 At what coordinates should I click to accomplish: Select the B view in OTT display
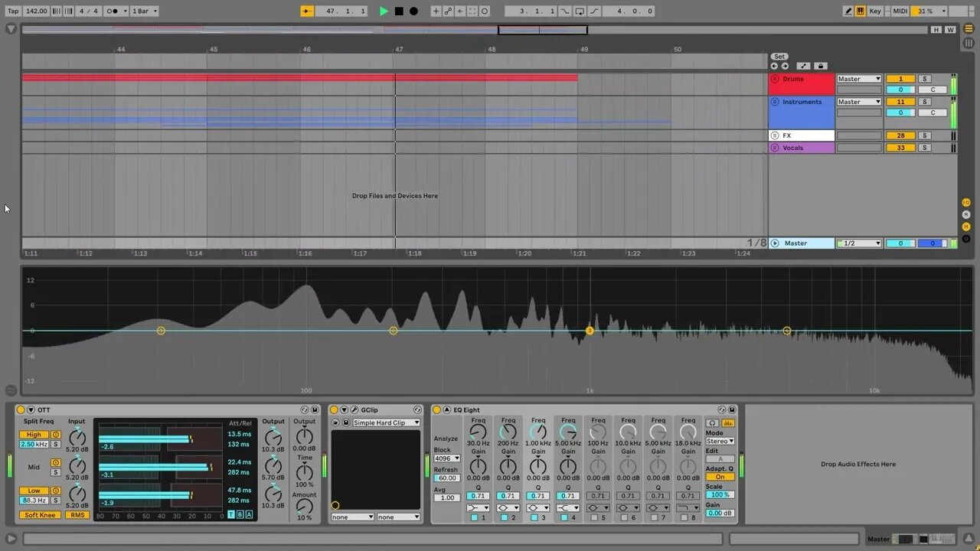240,515
